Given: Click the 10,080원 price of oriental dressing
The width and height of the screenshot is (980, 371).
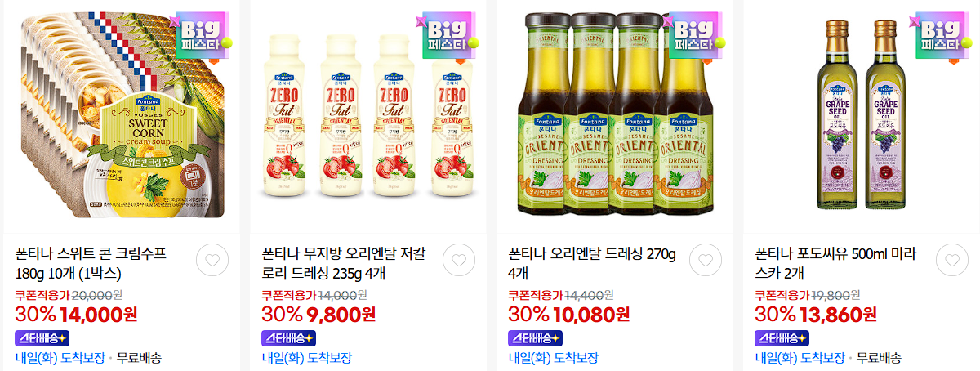Looking at the screenshot, I should point(591,314).
